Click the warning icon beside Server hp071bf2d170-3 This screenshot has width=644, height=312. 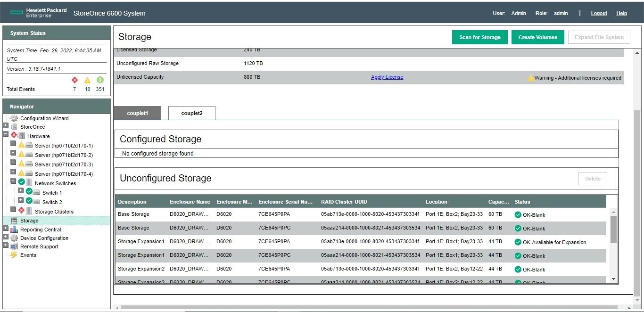[x=21, y=164]
